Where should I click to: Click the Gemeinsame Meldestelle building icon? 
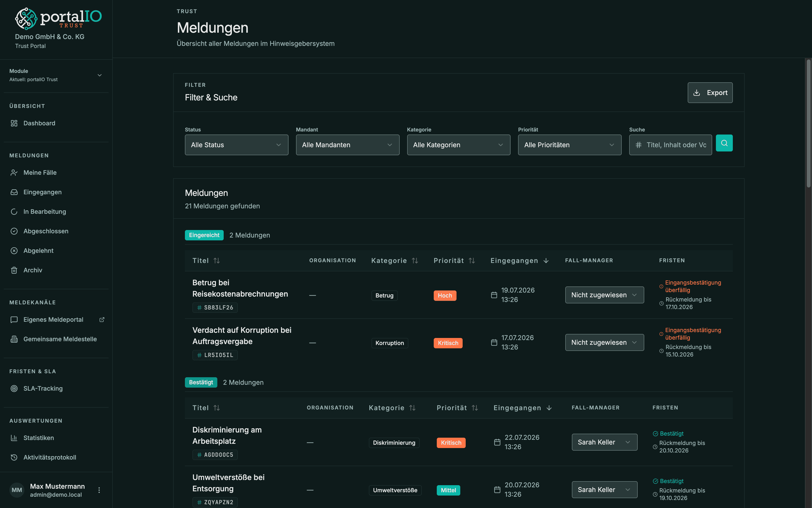click(x=14, y=339)
